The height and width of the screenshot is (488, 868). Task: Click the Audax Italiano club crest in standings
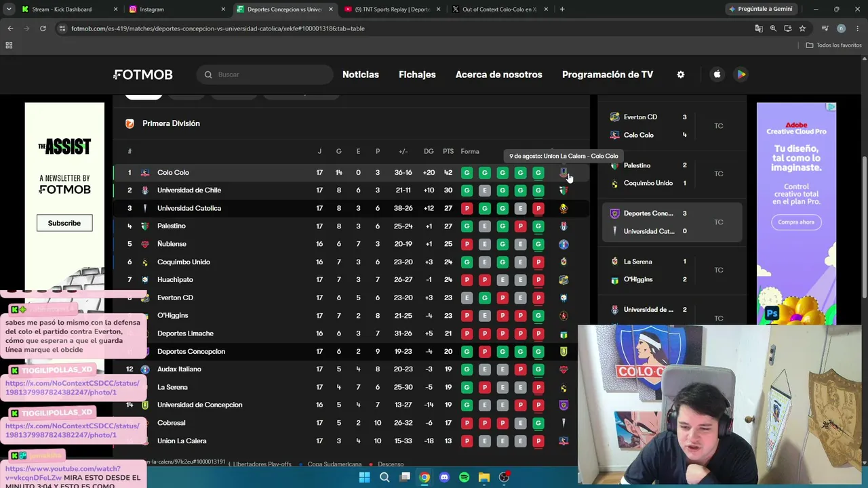pyautogui.click(x=145, y=369)
